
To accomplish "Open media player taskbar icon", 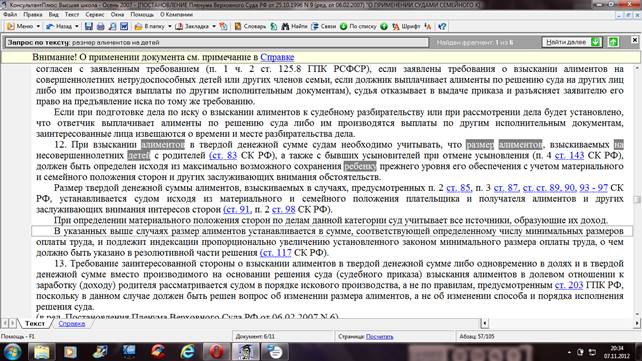I will point(70,352).
